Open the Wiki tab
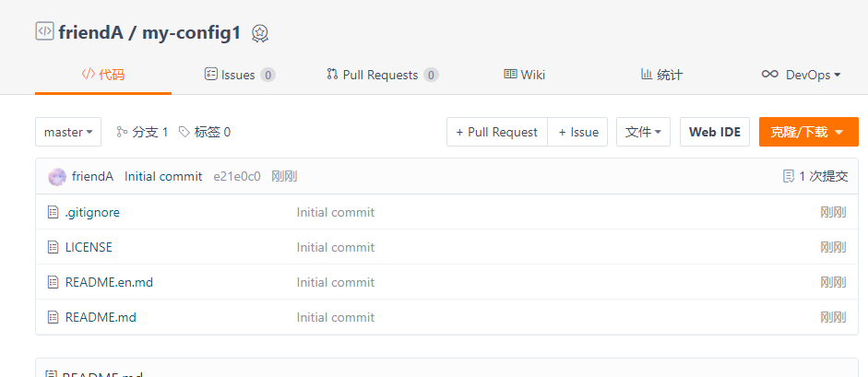 pos(524,75)
